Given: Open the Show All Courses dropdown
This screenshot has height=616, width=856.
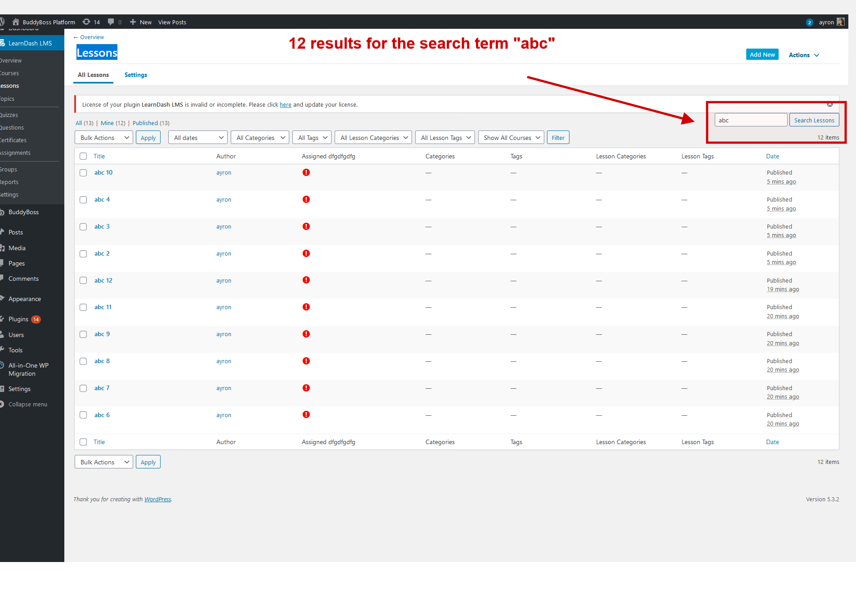Looking at the screenshot, I should 511,138.
